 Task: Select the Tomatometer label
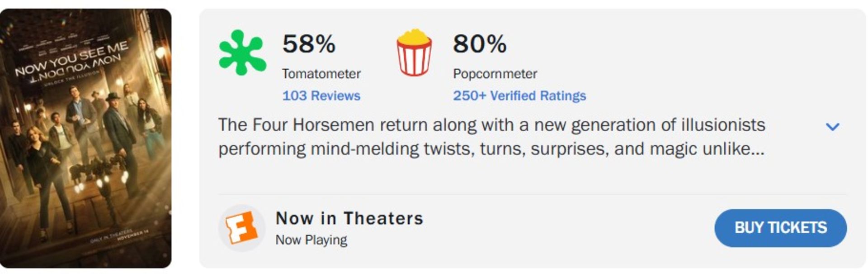pyautogui.click(x=322, y=73)
